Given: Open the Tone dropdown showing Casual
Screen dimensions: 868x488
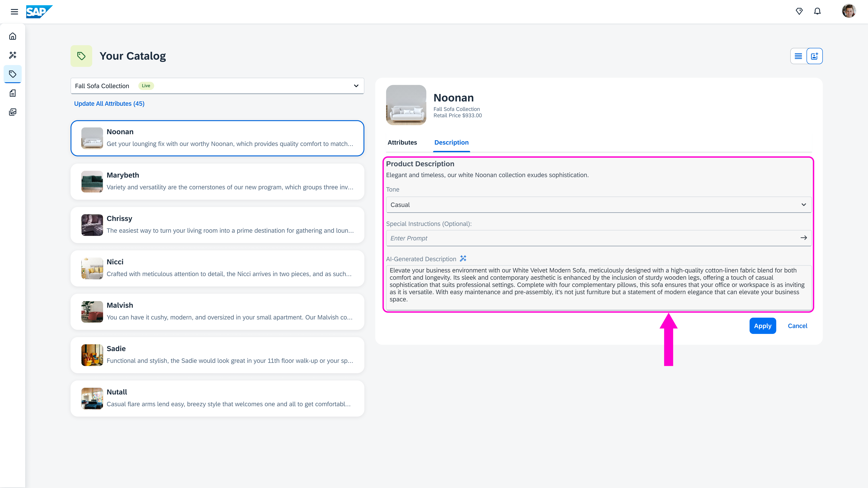Looking at the screenshot, I should (598, 205).
